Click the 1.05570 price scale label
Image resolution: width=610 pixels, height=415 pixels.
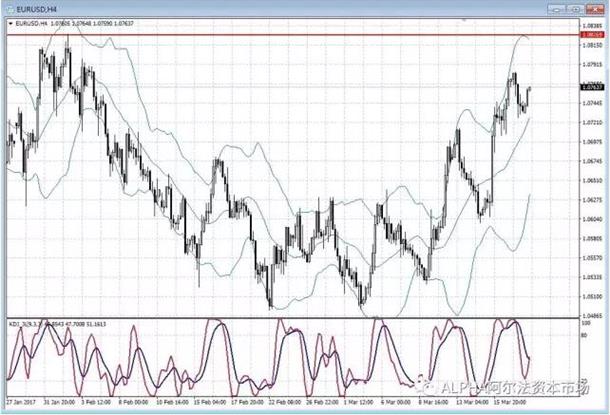point(592,258)
